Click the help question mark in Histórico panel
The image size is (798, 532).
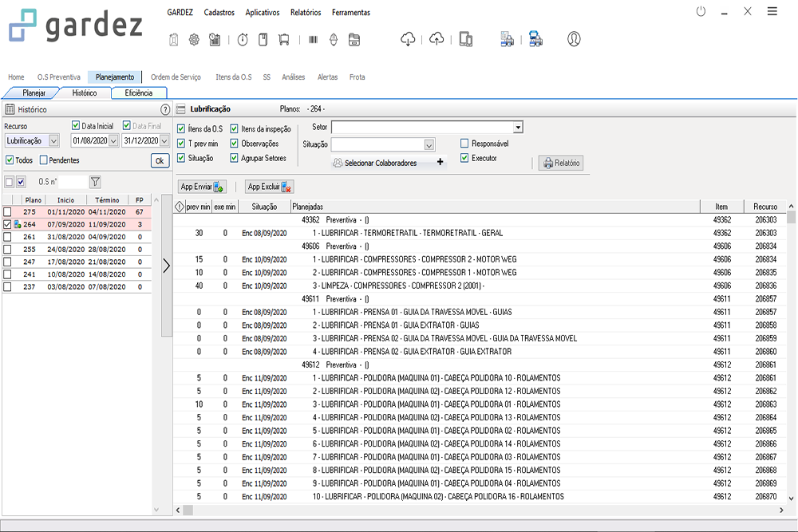165,109
